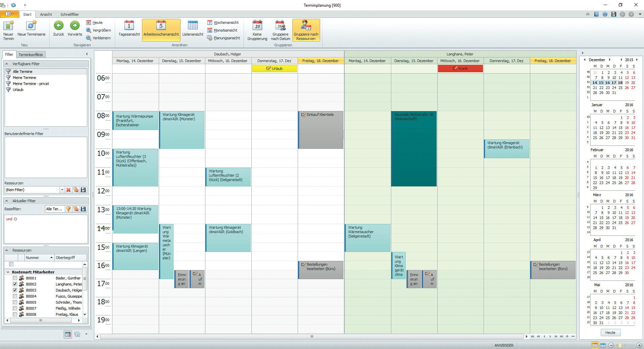Screen dimensions: 644x349
Task: Jump to first resource in bottom navigator
Action: (532, 336)
